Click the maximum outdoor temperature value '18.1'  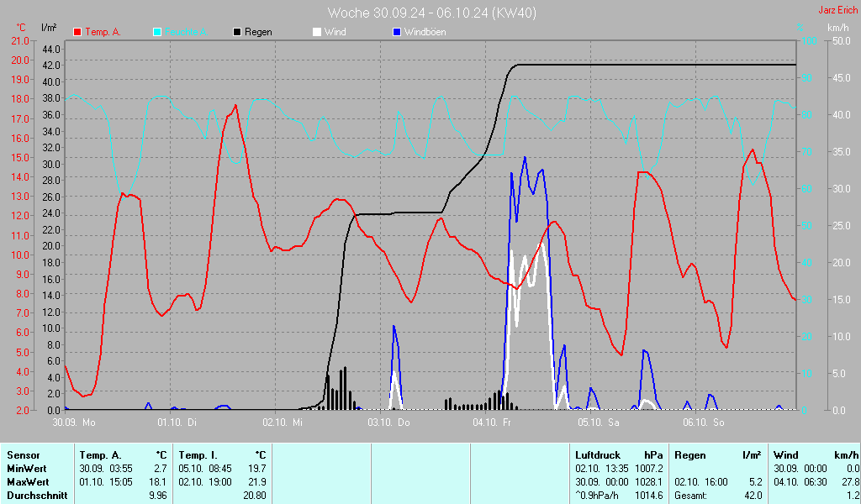coord(157,482)
